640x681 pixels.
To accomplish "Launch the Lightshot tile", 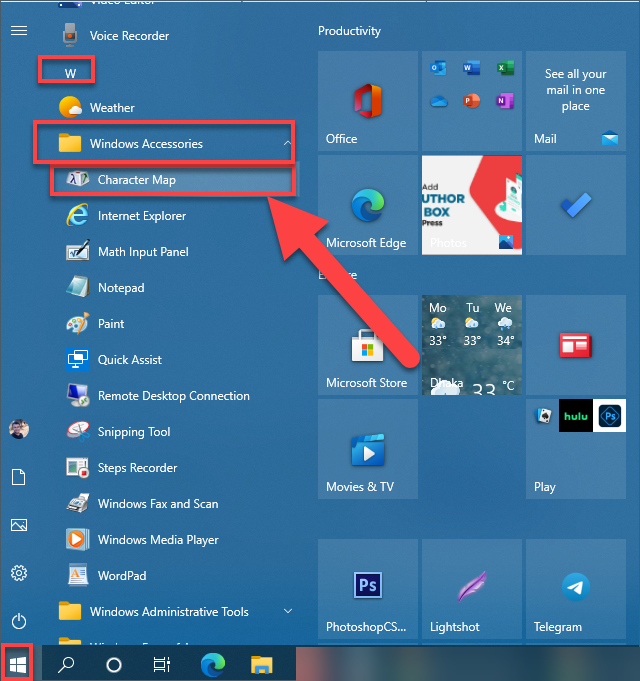I will coord(472,589).
